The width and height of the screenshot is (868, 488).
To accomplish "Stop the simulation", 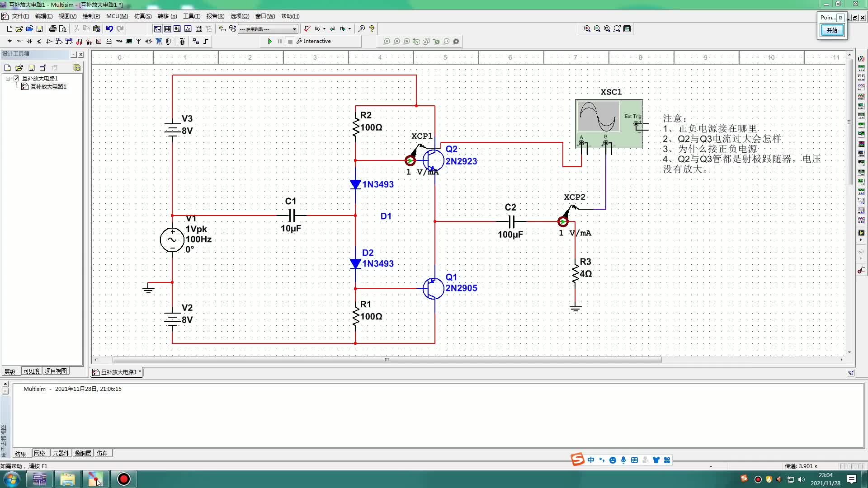I will [x=290, y=41].
